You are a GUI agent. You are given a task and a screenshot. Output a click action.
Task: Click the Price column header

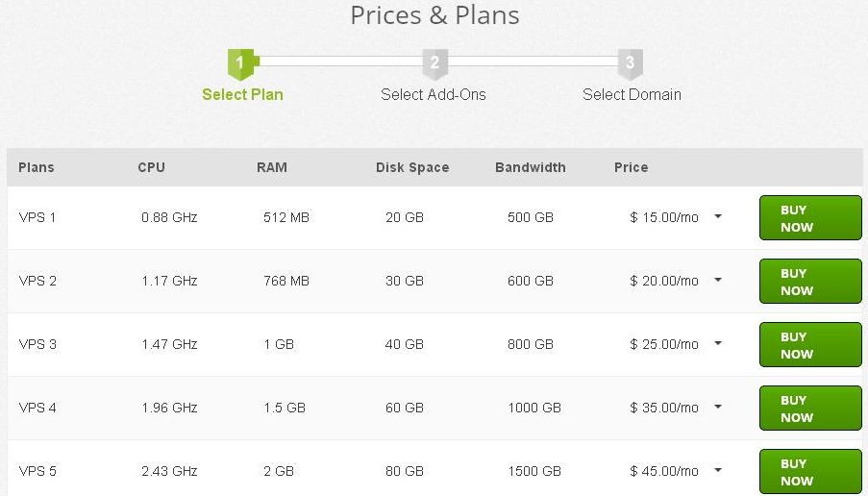tap(632, 167)
